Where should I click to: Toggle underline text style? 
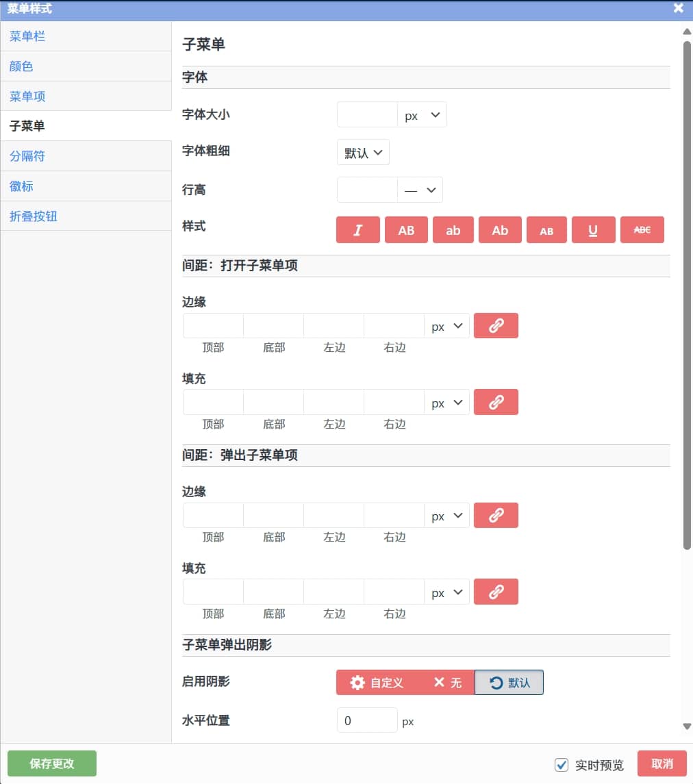click(x=593, y=230)
